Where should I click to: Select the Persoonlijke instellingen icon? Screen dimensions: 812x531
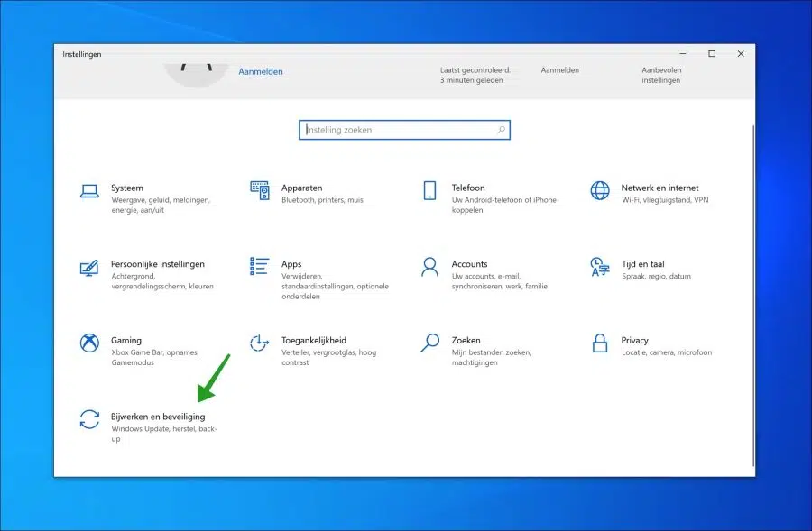[89, 268]
